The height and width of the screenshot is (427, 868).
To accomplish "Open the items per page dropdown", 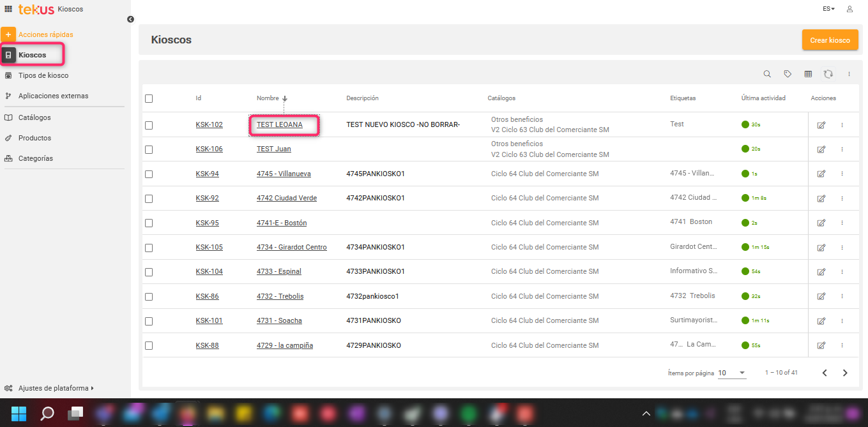I will pos(732,373).
